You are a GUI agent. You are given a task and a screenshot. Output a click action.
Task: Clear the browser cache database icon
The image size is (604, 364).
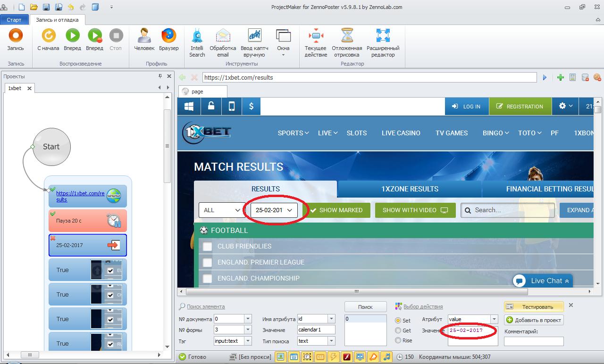pos(585,77)
